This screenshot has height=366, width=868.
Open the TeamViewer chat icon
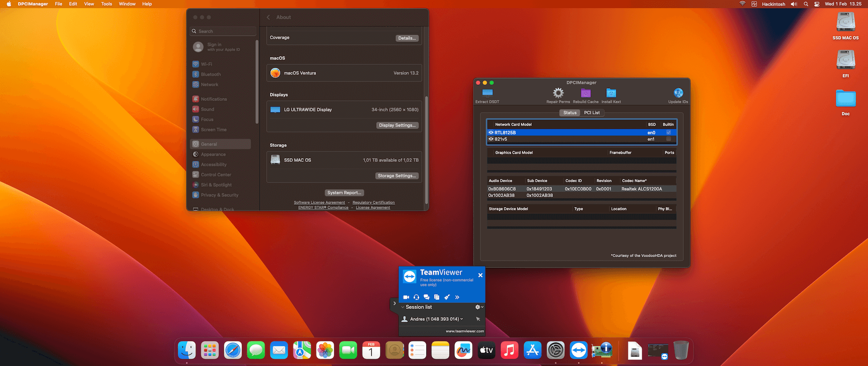(x=426, y=297)
